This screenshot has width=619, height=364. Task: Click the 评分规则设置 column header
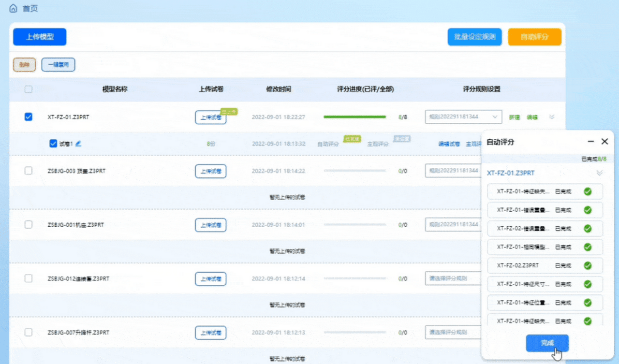[x=482, y=89]
